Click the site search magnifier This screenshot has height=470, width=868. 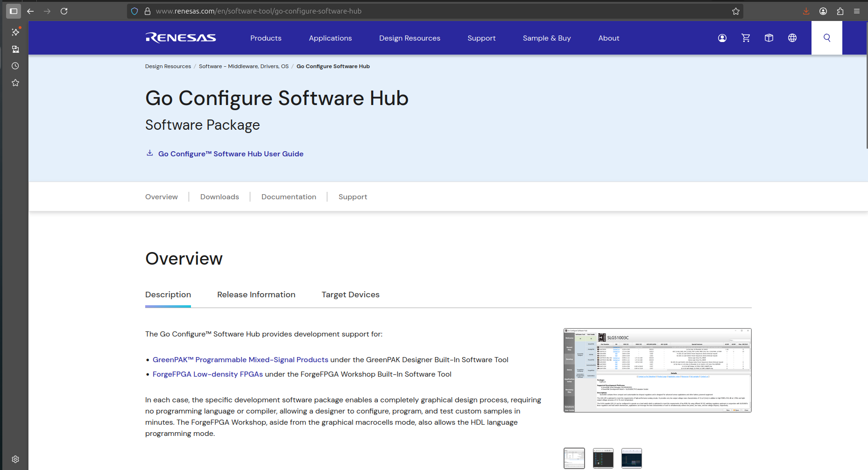[827, 38]
